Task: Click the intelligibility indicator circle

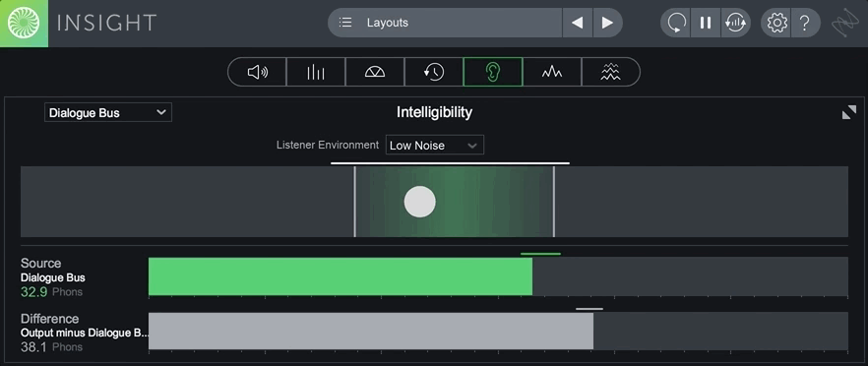Action: (419, 202)
